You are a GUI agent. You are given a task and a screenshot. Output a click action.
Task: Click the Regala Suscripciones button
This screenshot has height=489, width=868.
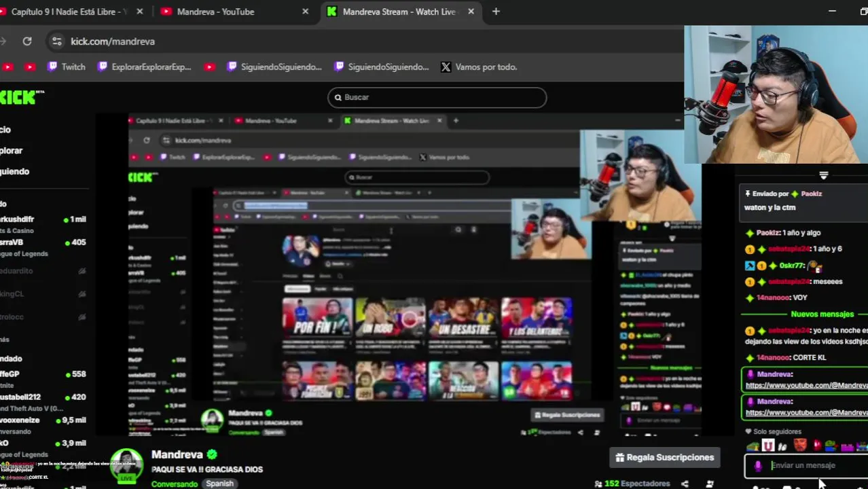point(665,457)
